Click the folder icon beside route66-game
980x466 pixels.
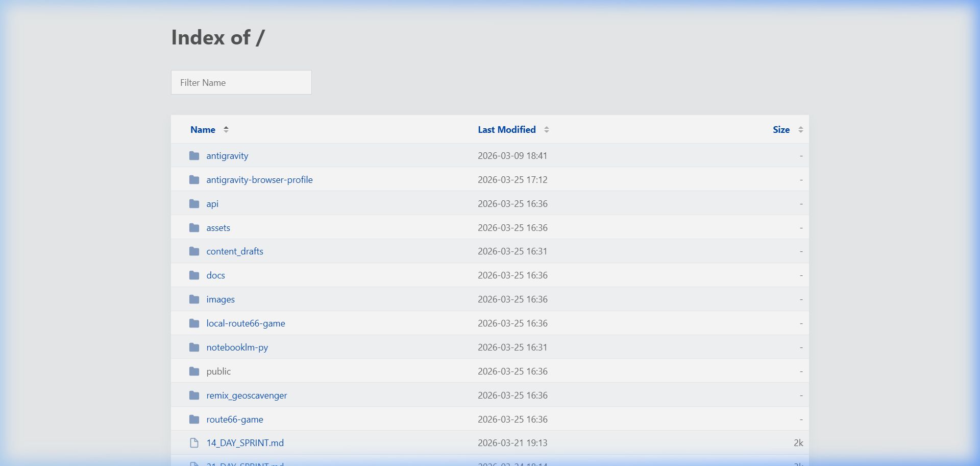(194, 420)
